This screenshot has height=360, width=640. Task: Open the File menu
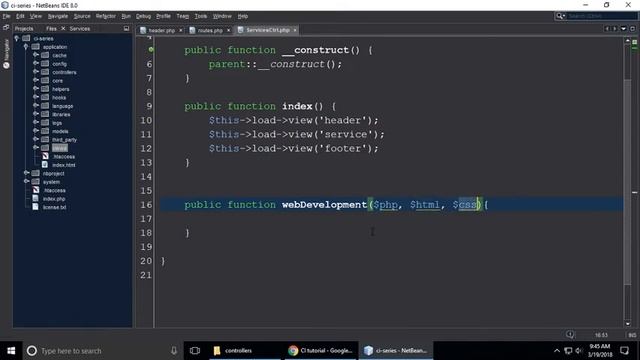[6, 16]
